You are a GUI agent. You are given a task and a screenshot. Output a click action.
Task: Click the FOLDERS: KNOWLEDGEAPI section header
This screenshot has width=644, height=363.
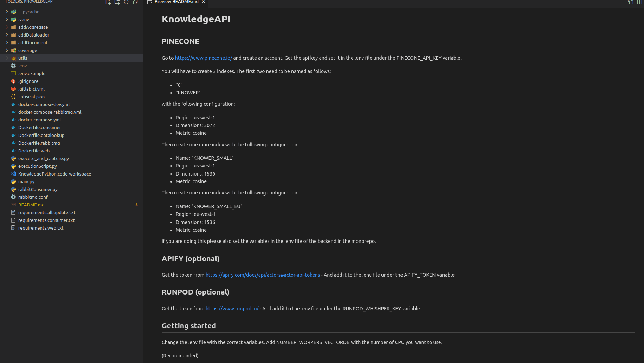(x=30, y=2)
